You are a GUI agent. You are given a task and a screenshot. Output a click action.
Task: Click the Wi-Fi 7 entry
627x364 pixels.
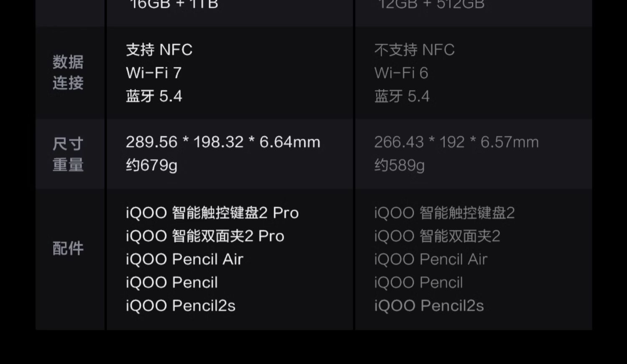pos(154,73)
